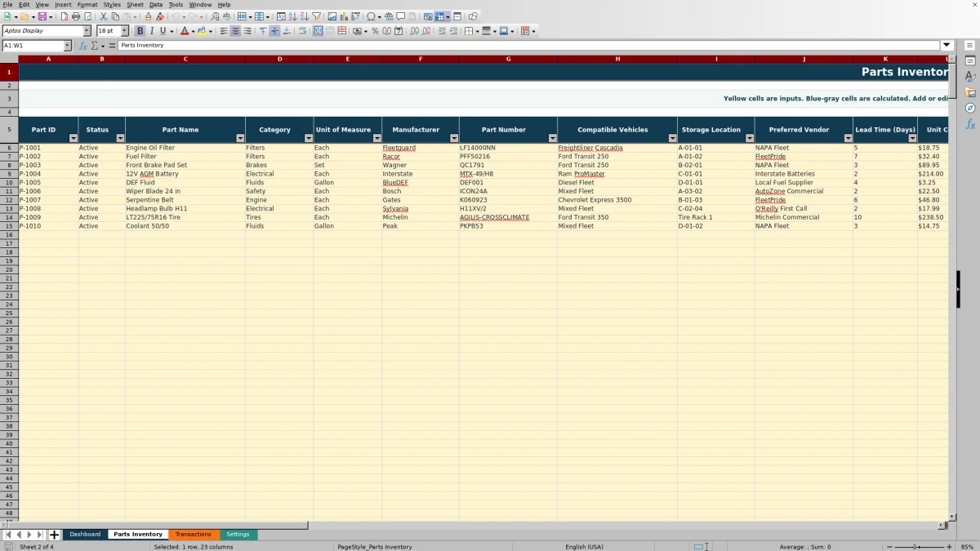The width and height of the screenshot is (980, 551).
Task: Toggle Italic formatting button
Action: point(151,31)
